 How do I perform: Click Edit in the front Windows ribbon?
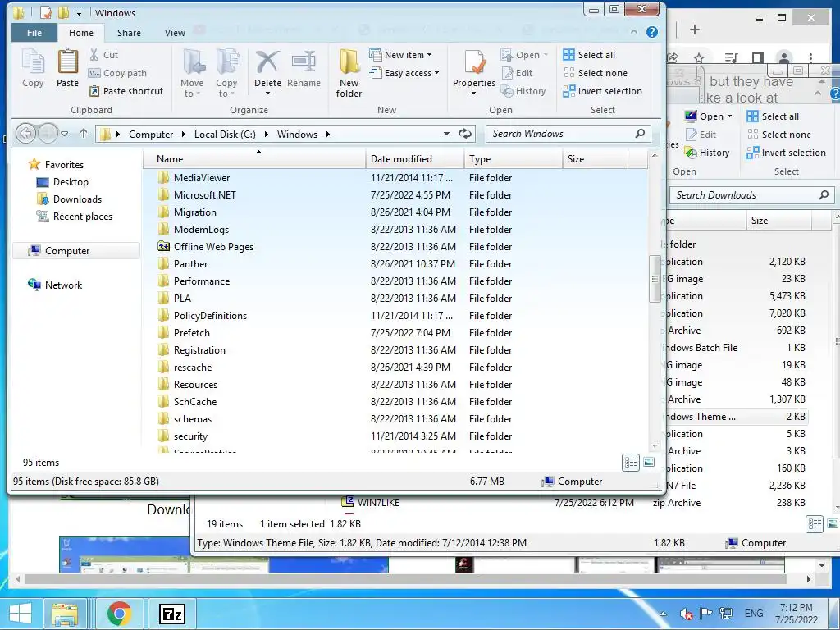[517, 73]
